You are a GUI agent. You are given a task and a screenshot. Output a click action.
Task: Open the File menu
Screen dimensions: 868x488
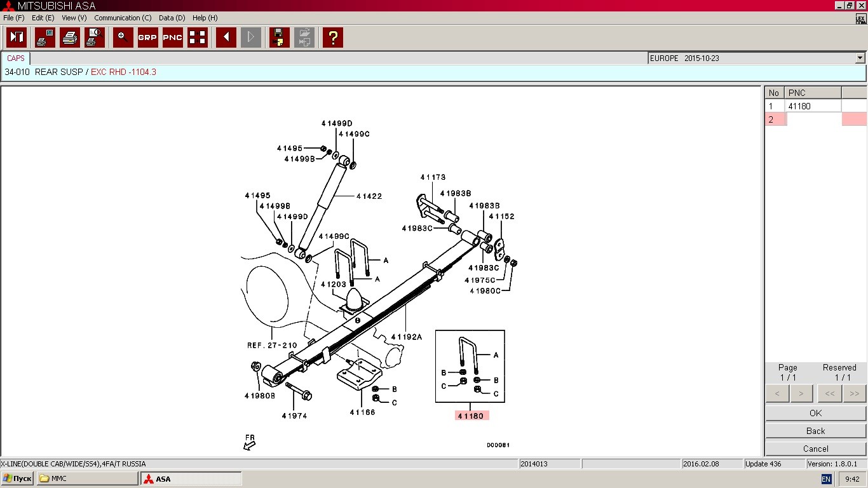click(x=13, y=18)
